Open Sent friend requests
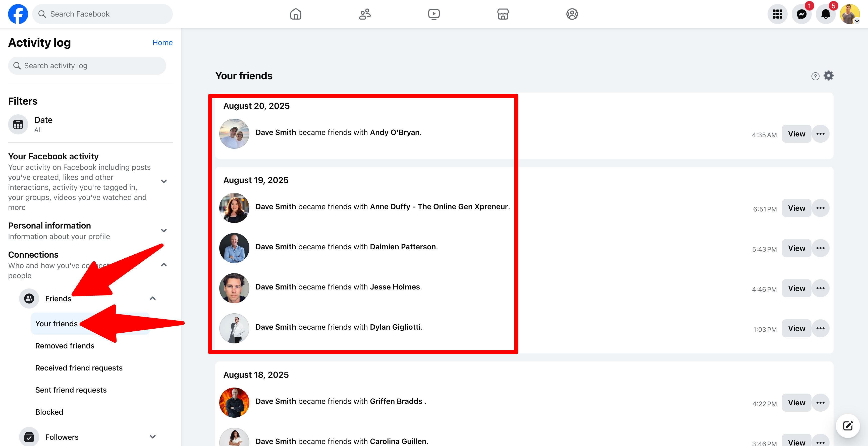 pos(71,390)
